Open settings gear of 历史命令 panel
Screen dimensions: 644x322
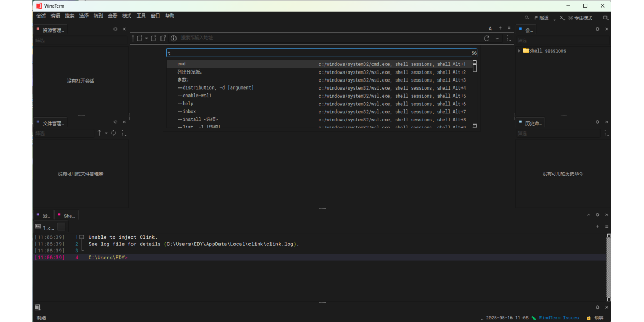click(597, 122)
